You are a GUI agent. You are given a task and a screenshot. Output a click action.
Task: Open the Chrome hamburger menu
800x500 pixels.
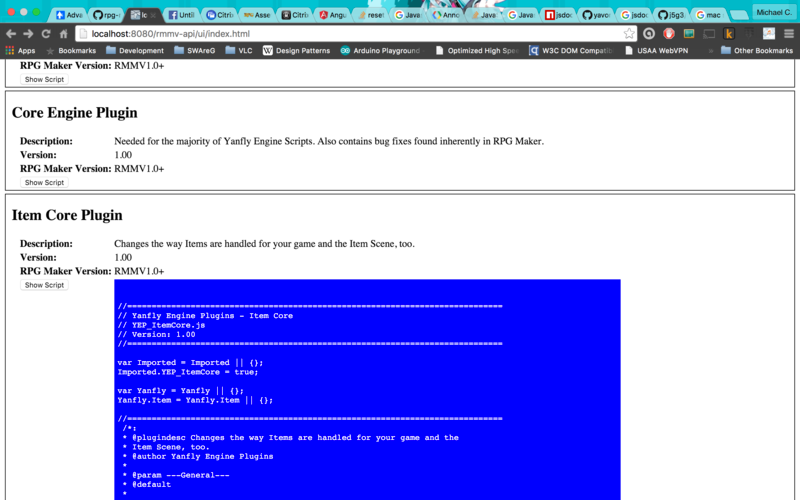tap(789, 33)
